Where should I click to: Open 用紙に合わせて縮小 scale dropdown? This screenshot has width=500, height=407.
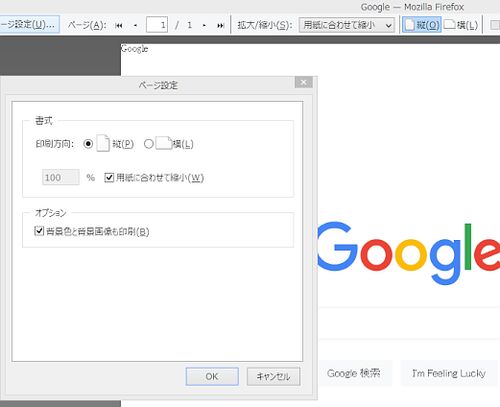tap(347, 25)
